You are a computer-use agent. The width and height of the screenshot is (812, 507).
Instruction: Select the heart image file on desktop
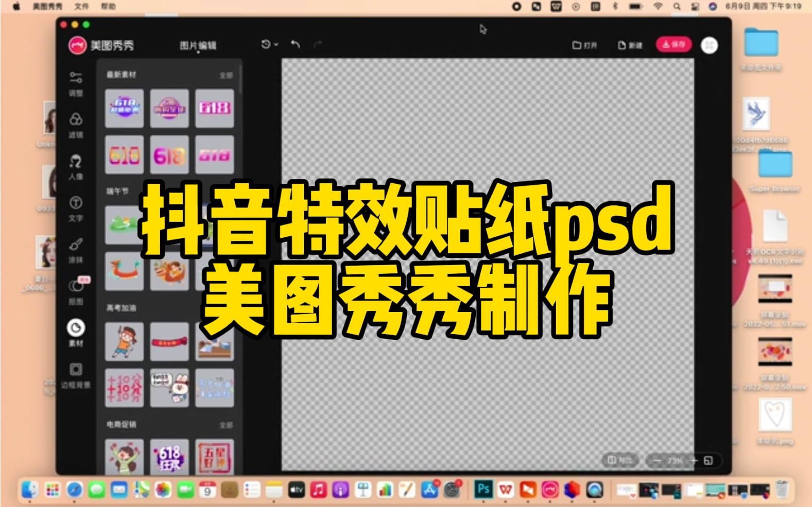(775, 421)
